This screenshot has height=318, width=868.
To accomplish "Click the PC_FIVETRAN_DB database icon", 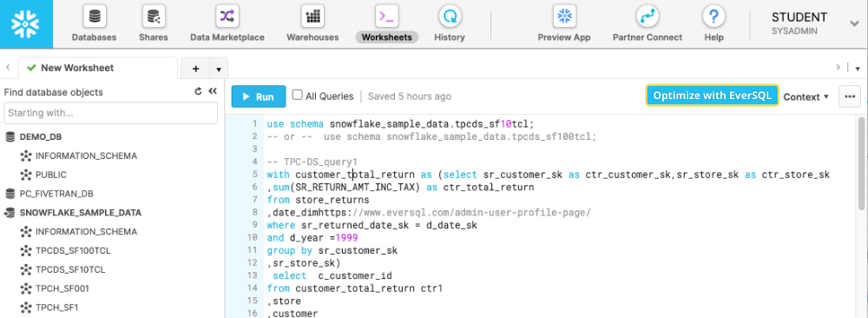I will click(10, 194).
